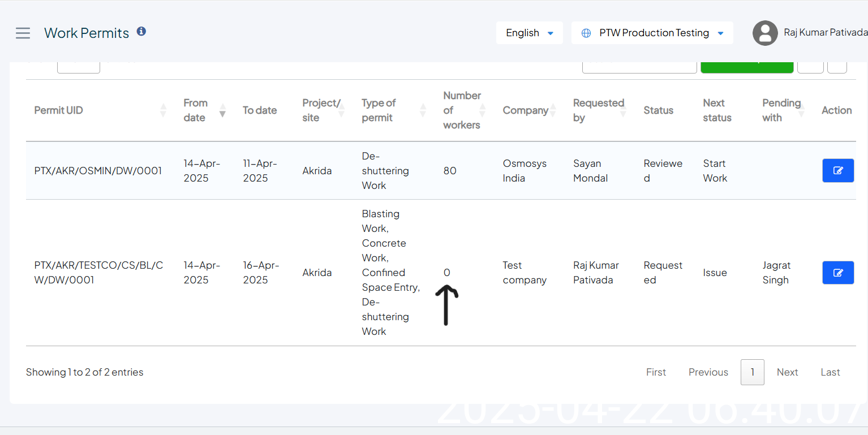The width and height of the screenshot is (868, 435).
Task: Sort by Number of workers column
Action: (462, 110)
